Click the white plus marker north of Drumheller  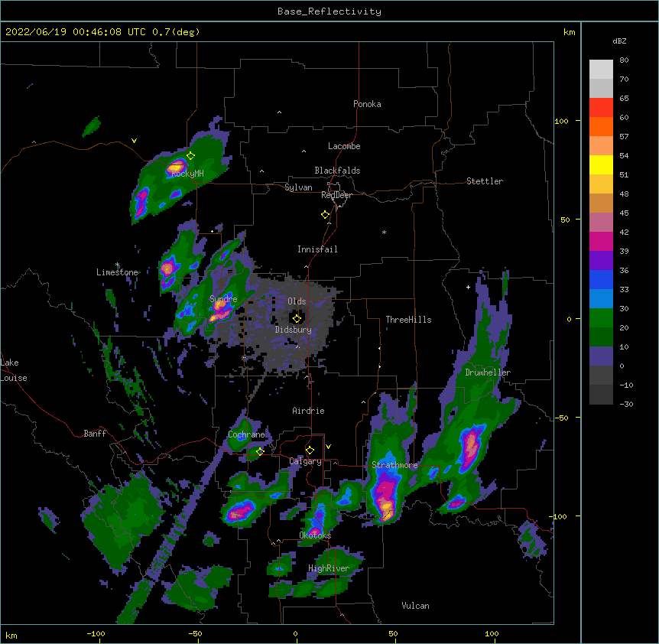pyautogui.click(x=468, y=287)
